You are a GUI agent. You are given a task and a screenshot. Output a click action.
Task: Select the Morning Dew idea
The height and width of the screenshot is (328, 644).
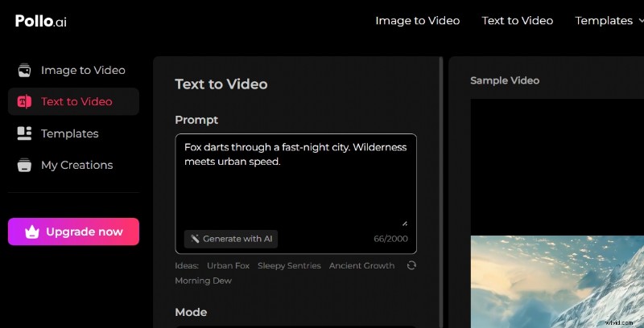[203, 281]
